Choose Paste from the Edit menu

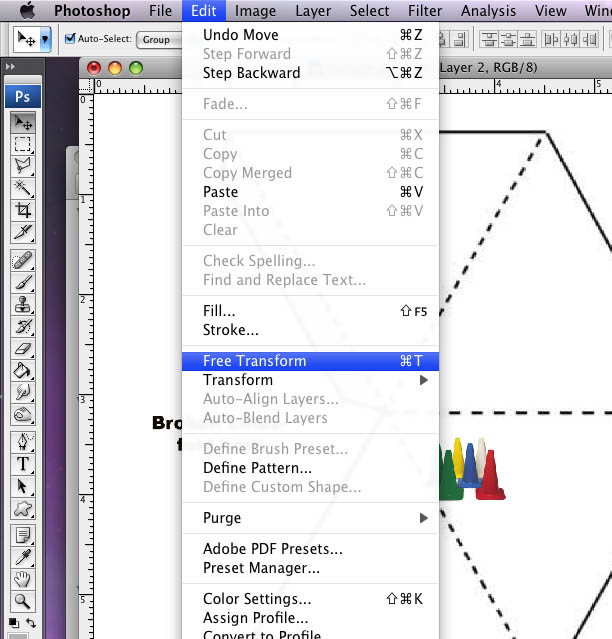click(310, 192)
